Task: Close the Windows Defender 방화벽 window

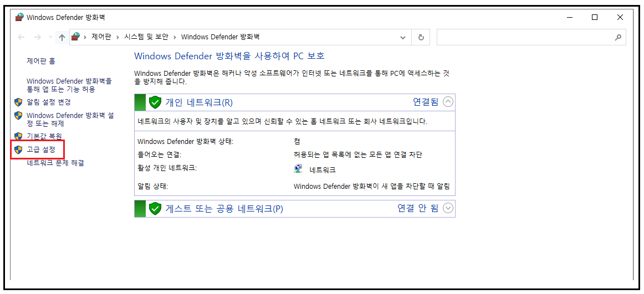Action: (x=620, y=17)
